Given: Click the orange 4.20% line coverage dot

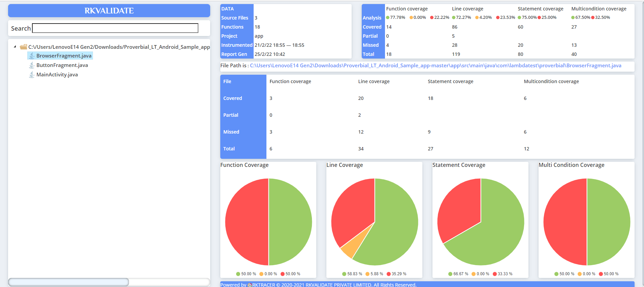Looking at the screenshot, I should [x=477, y=17].
